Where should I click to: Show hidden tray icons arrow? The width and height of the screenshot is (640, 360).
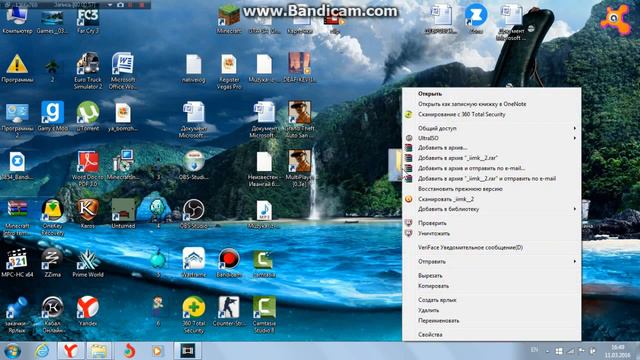[x=547, y=351]
